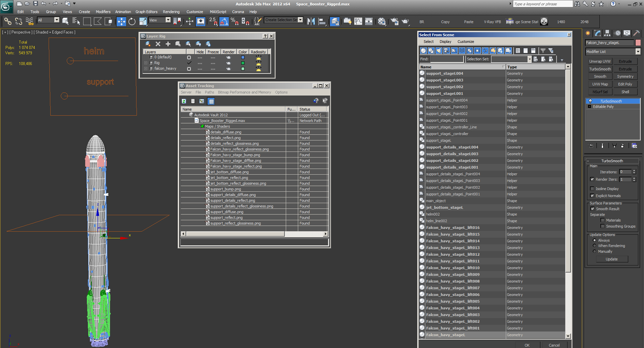The height and width of the screenshot is (348, 644).
Task: Toggle Display Cameras filter in Select From Scene
Action: (446, 50)
